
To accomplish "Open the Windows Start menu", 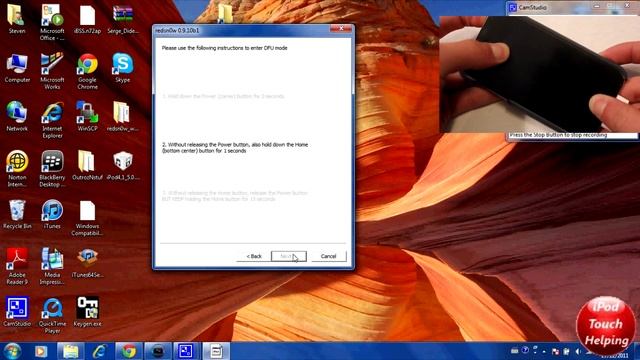I will click(x=12, y=351).
